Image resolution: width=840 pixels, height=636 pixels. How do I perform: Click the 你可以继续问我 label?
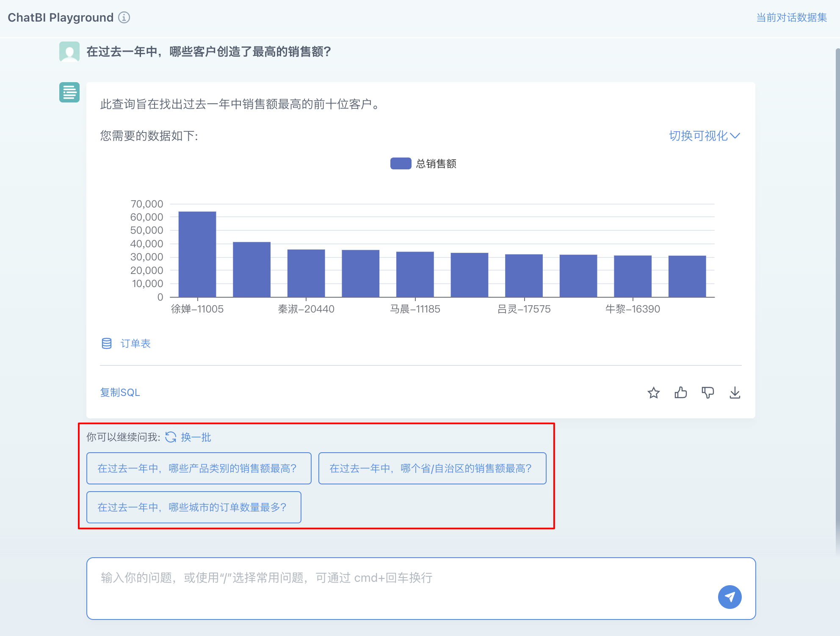pos(123,437)
